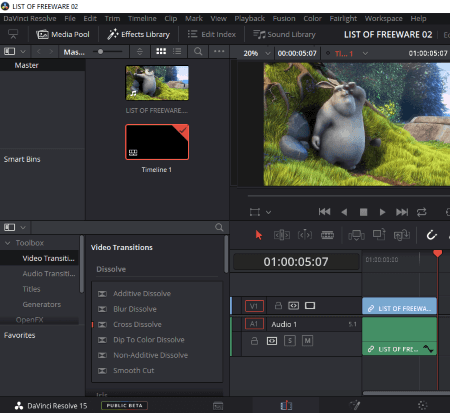
Task: Toggle the Sound Library button
Action: [x=284, y=34]
